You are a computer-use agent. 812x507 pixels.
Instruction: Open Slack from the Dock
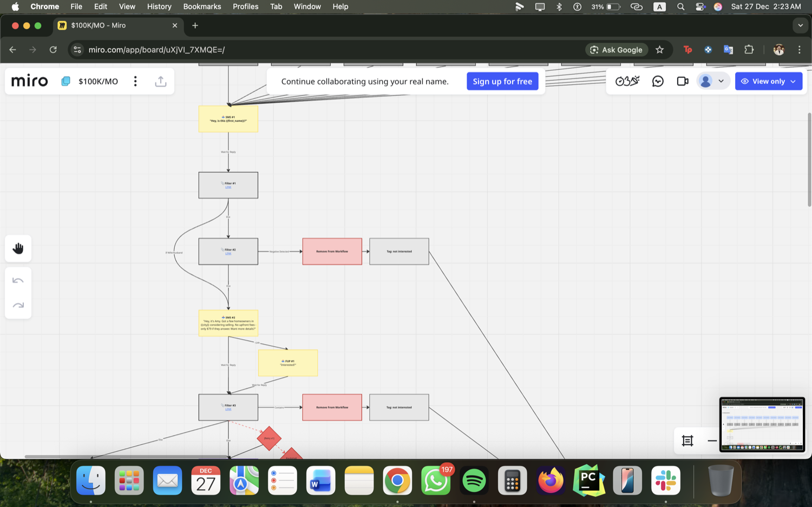pos(666,480)
